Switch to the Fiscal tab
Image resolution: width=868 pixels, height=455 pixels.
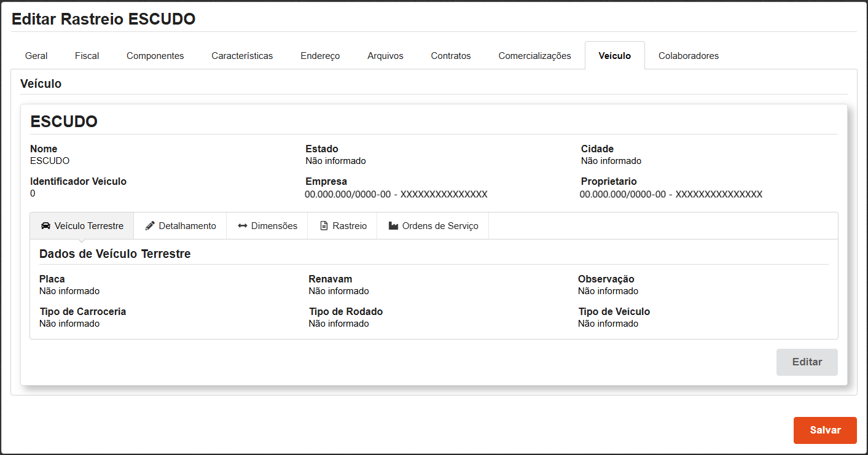point(87,56)
